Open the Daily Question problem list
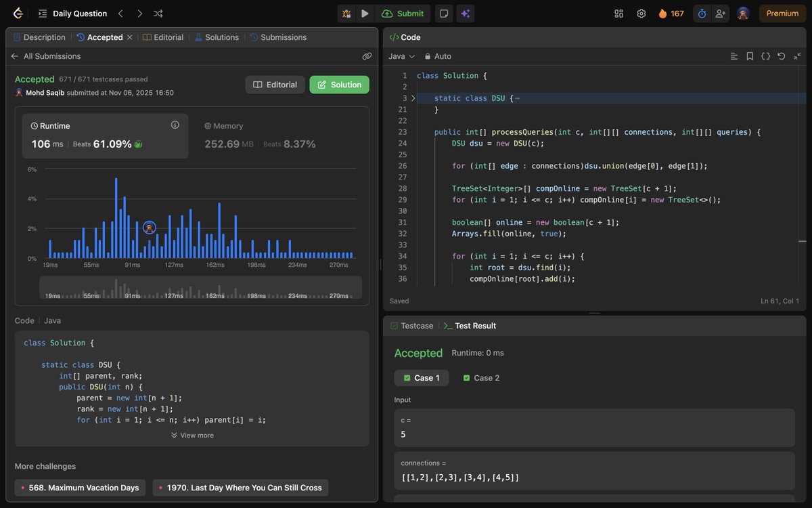Viewport: 812px width, 508px height. click(72, 14)
